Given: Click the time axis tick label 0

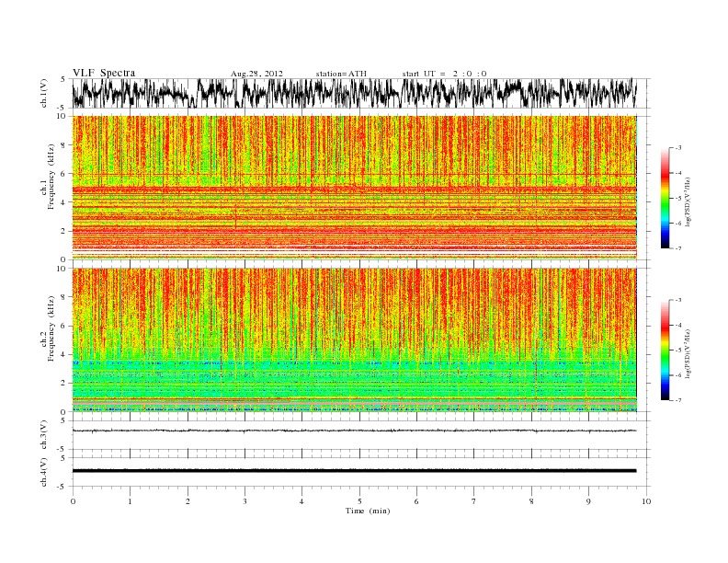Looking at the screenshot, I should point(73,501).
